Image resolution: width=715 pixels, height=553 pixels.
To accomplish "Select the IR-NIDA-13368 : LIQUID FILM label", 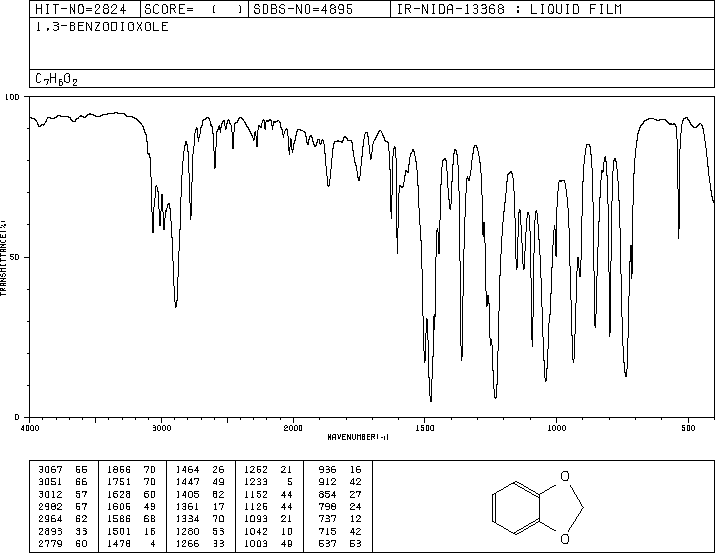I will (x=509, y=9).
